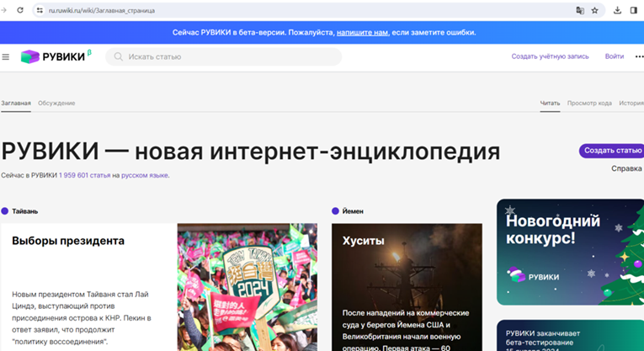Image resolution: width=644 pixels, height=351 pixels.
Task: Click РУВИКИ — новая интернет-энциклопедия heading
Action: pos(251,152)
